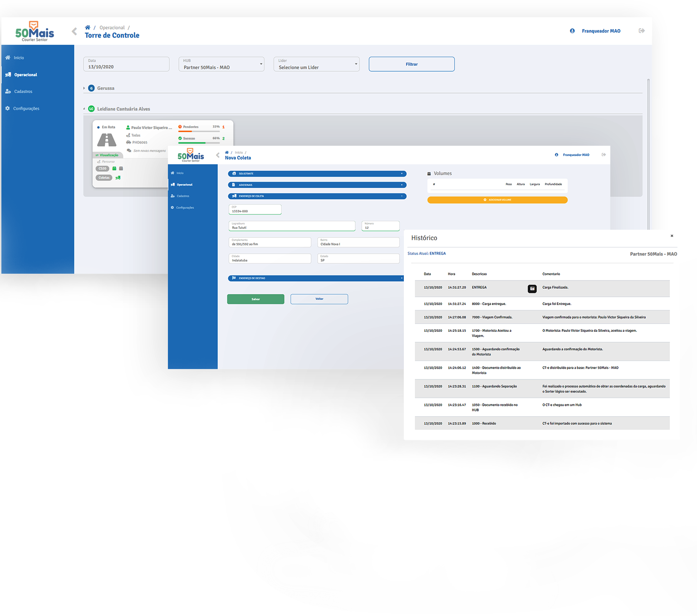Open Cadastros in the left sidebar

tap(23, 92)
